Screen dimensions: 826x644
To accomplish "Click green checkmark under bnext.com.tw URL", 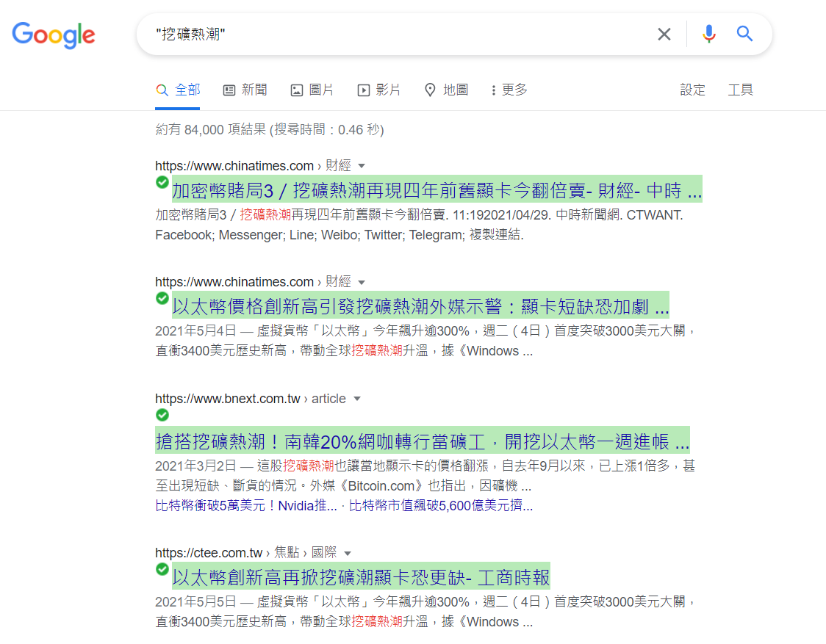I will 162,415.
